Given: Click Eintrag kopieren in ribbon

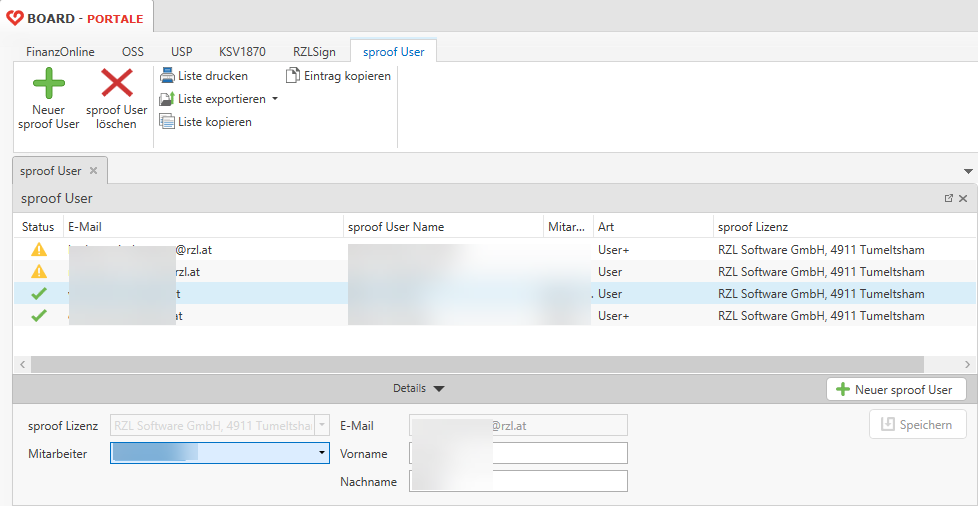Looking at the screenshot, I should point(338,76).
